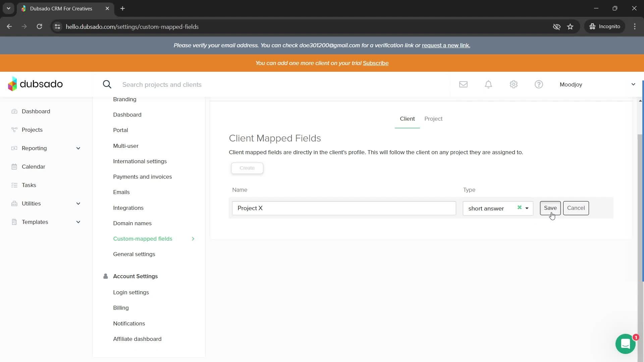Click the Incognito profile button
The width and height of the screenshot is (644, 362).
(x=605, y=26)
